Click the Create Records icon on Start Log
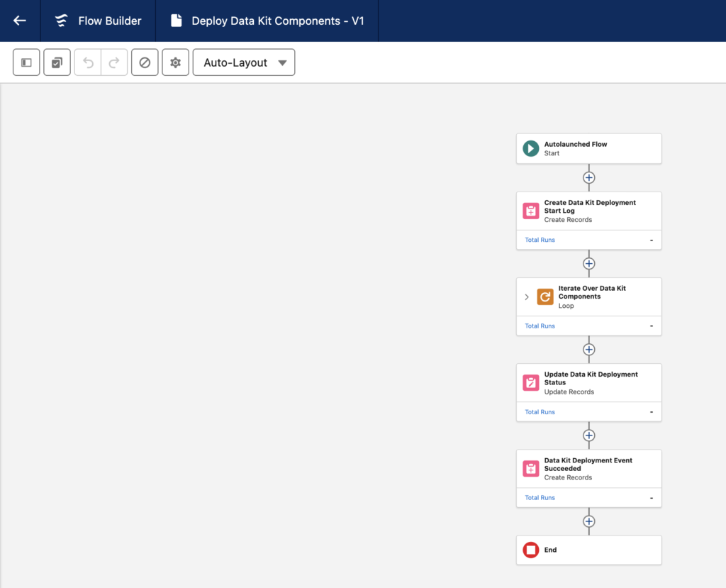The image size is (726, 588). [530, 210]
